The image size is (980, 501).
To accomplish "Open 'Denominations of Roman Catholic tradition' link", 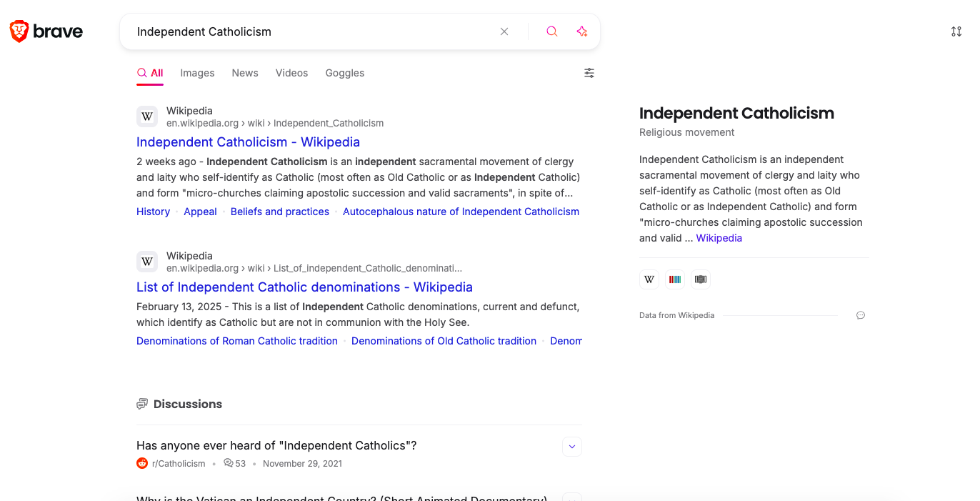I will pos(237,341).
